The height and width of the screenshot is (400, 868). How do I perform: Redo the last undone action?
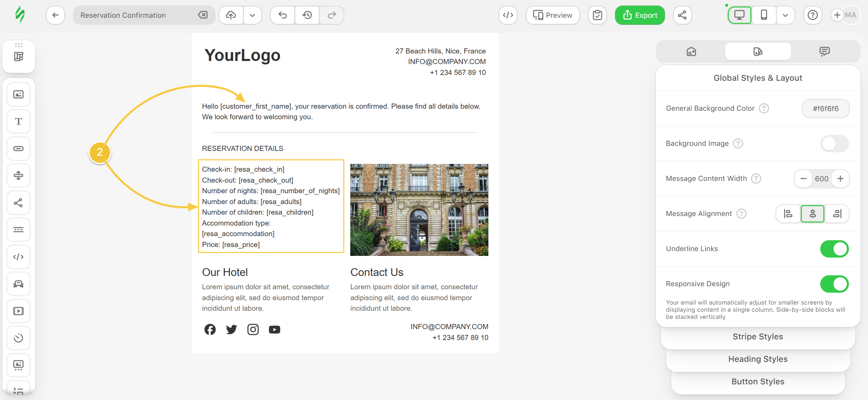[332, 15]
